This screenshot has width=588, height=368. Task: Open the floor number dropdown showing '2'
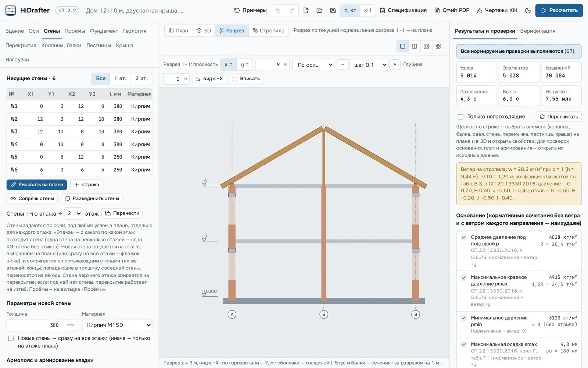[x=73, y=213]
